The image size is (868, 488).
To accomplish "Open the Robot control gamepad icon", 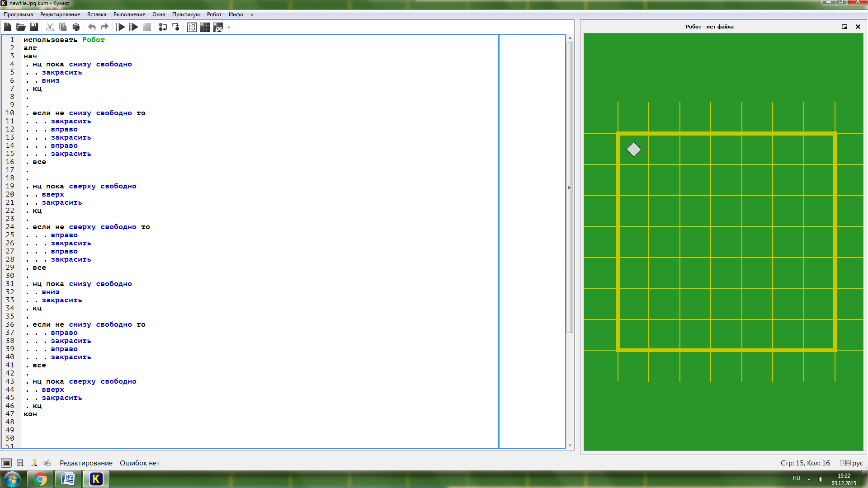I will [x=218, y=27].
